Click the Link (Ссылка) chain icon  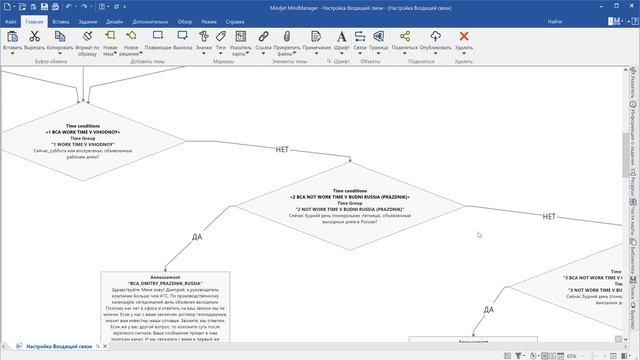264,36
